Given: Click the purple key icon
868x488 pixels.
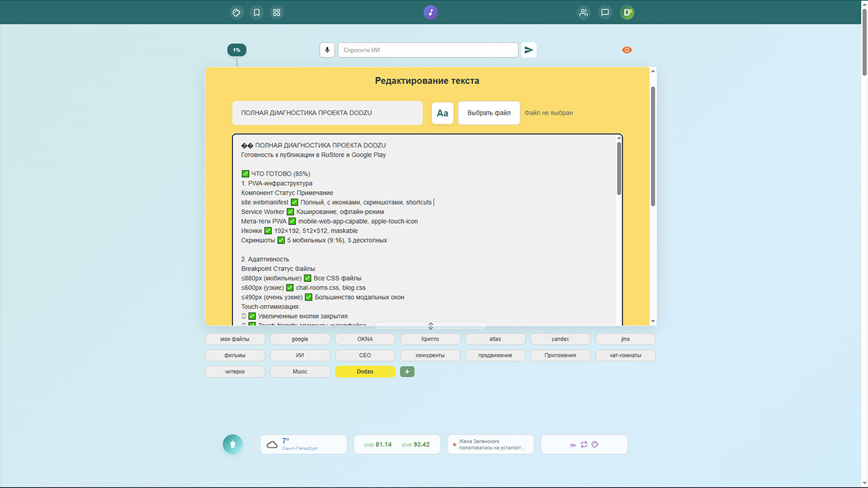Looking at the screenshot, I should click(573, 445).
